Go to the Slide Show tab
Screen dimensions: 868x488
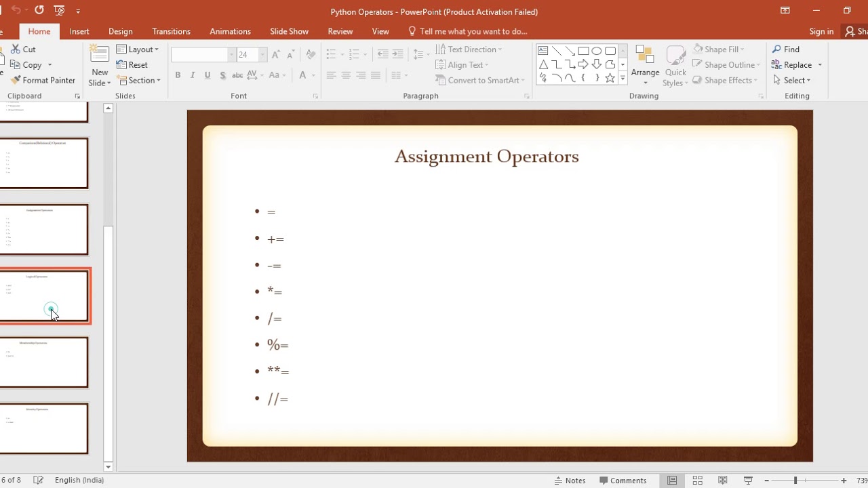[x=289, y=31]
